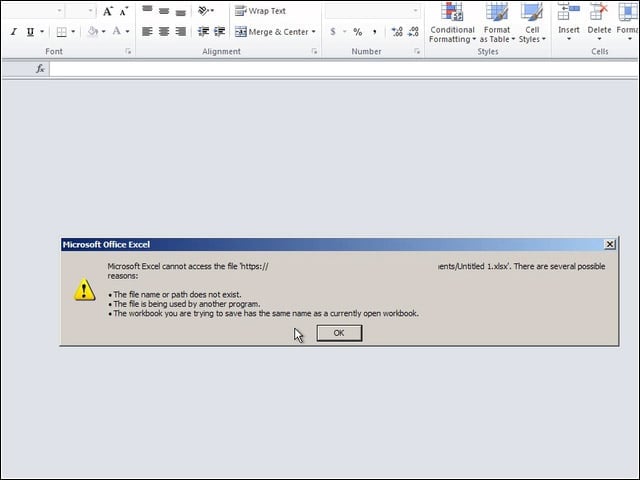The height and width of the screenshot is (480, 640).
Task: Center text horizontally
Action: click(164, 32)
